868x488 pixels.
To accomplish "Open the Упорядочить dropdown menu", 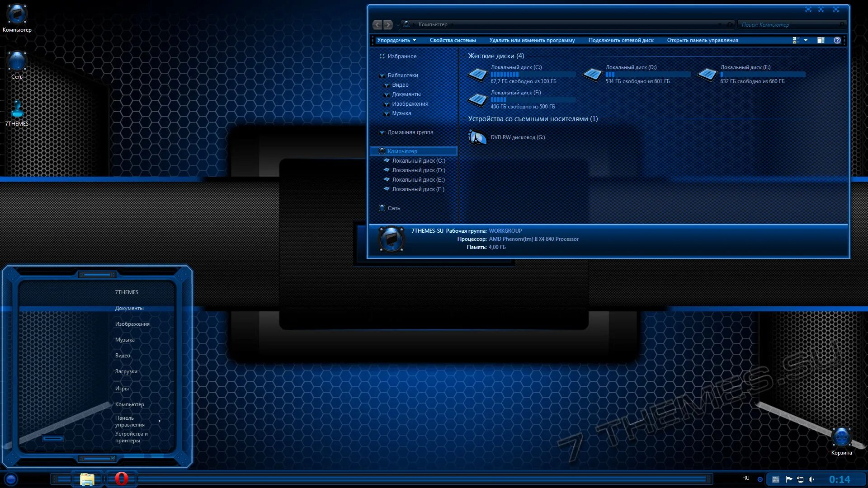I will (x=396, y=40).
